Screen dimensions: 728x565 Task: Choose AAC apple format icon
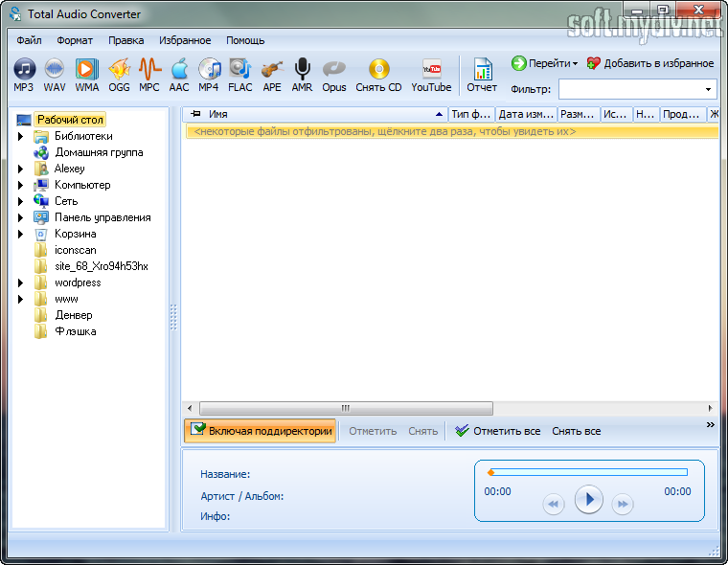[x=180, y=69]
